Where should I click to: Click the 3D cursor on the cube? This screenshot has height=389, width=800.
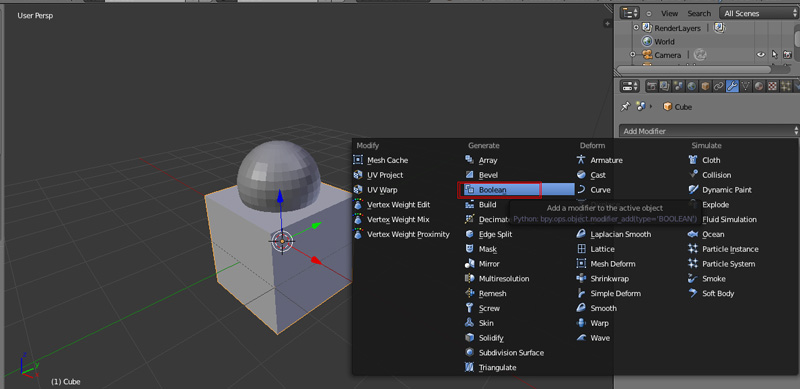click(x=282, y=241)
